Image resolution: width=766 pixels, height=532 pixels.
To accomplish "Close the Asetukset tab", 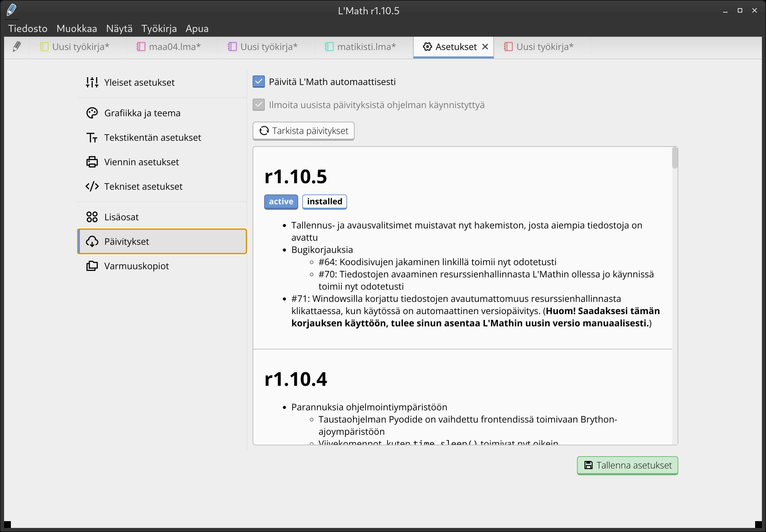I will tap(486, 47).
